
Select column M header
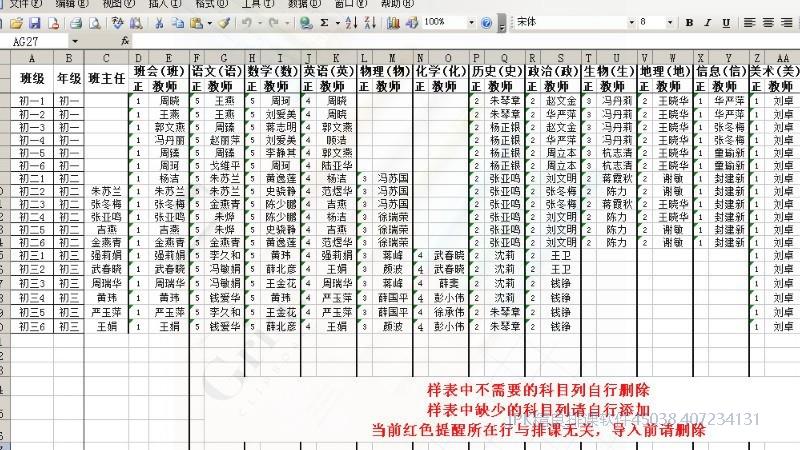(392, 58)
